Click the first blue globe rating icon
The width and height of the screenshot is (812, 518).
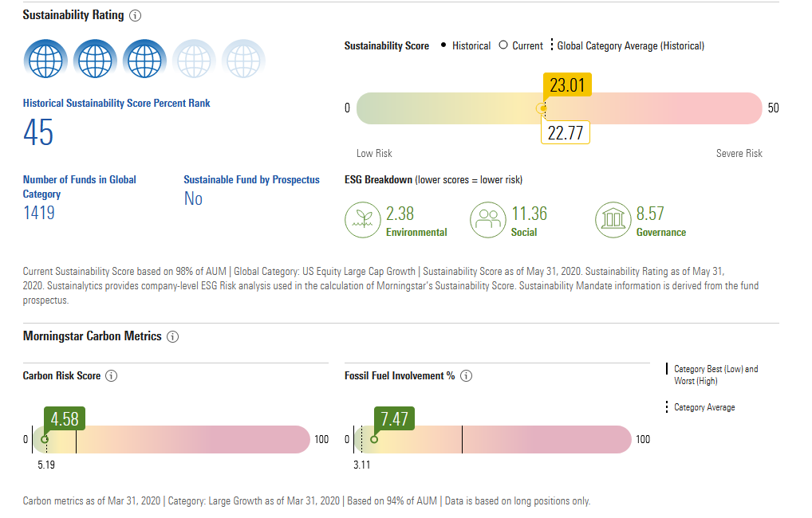pyautogui.click(x=45, y=59)
